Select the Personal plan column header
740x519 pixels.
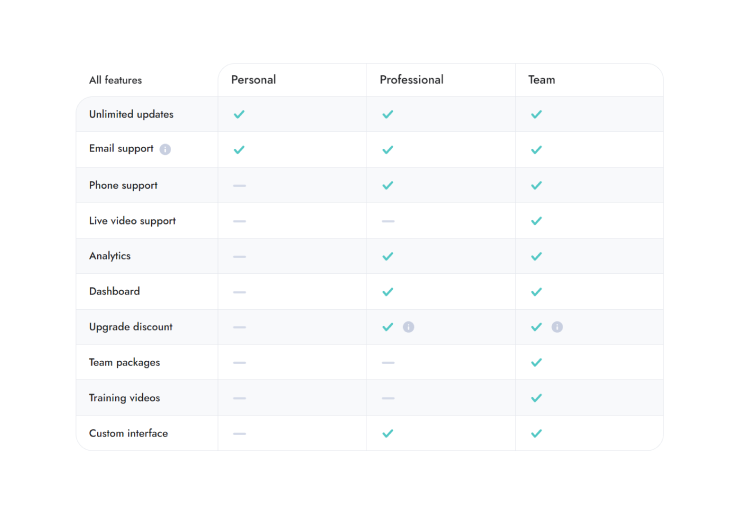click(x=253, y=80)
